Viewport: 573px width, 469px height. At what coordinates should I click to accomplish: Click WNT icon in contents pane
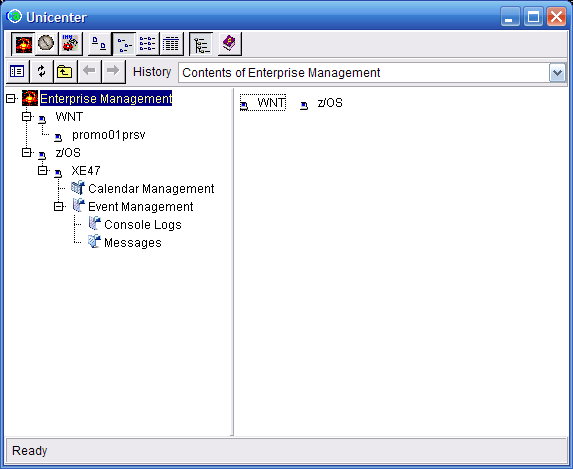[x=244, y=105]
